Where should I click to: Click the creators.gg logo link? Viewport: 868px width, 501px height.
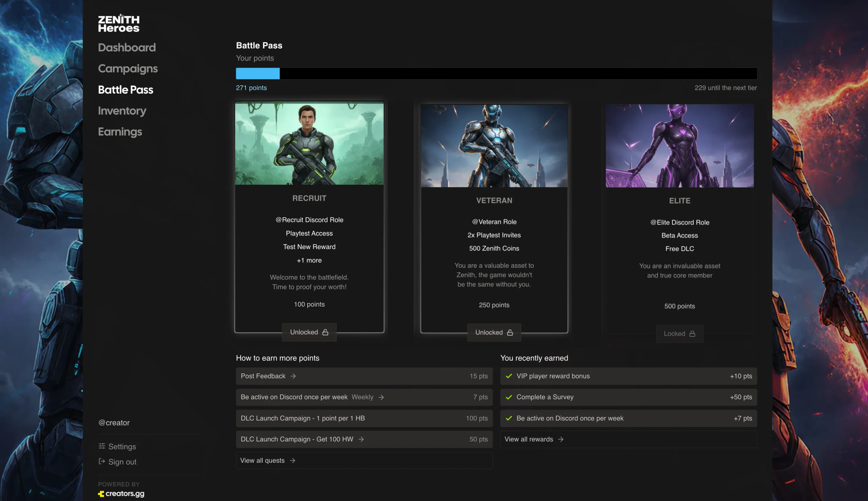point(121,494)
